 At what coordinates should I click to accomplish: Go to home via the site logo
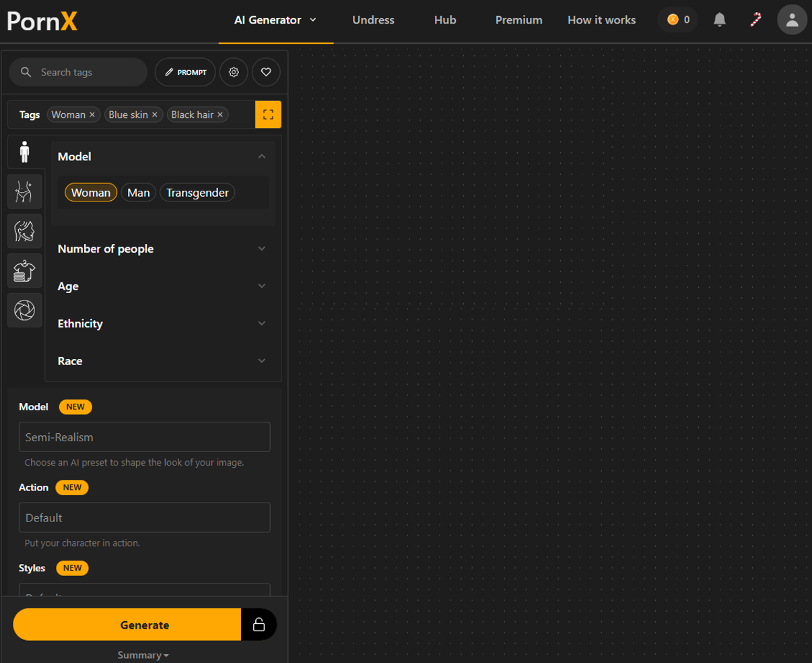click(x=42, y=21)
